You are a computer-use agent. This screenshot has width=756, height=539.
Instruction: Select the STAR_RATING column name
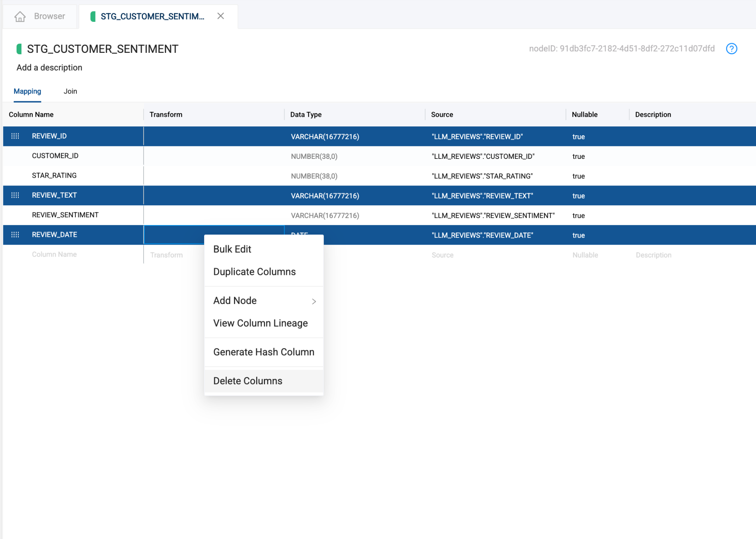click(x=54, y=175)
